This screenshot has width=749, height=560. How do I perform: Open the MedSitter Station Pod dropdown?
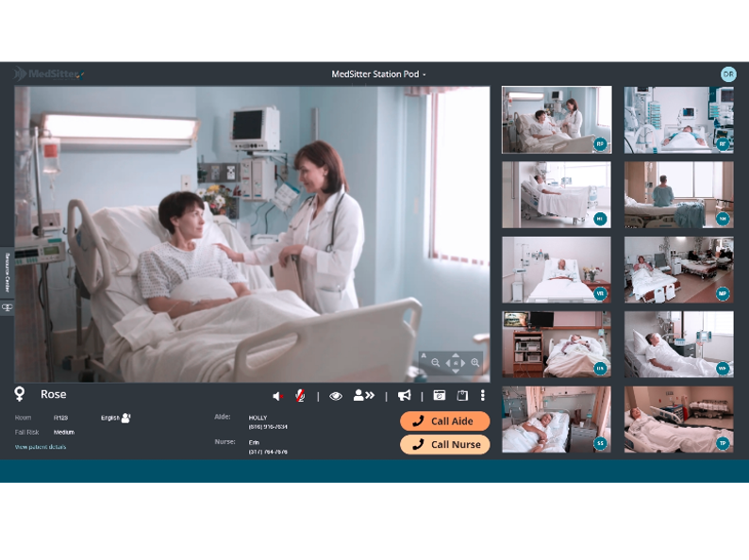tap(379, 74)
